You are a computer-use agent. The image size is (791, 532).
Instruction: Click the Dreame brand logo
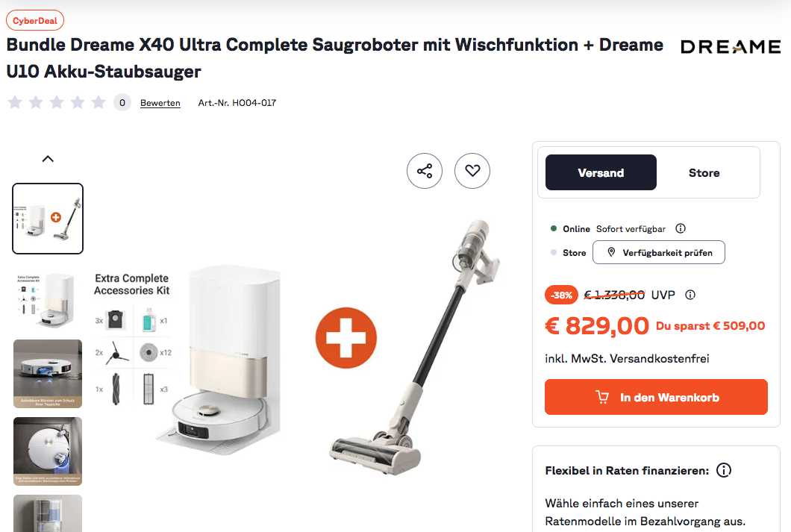pyautogui.click(x=731, y=47)
